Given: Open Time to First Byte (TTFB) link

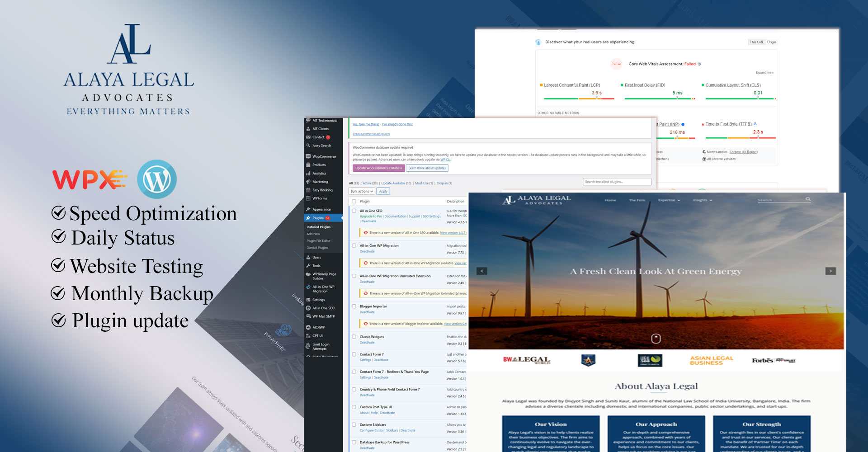Looking at the screenshot, I should [x=729, y=124].
